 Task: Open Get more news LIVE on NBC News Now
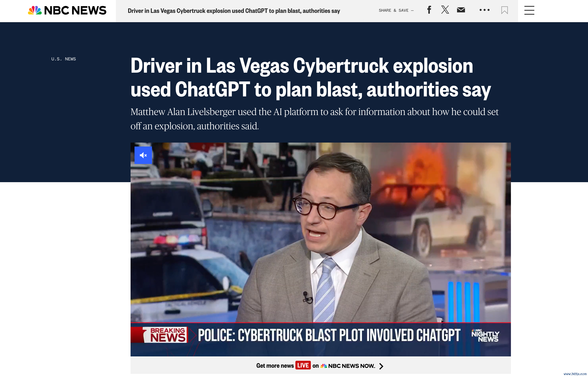point(320,366)
